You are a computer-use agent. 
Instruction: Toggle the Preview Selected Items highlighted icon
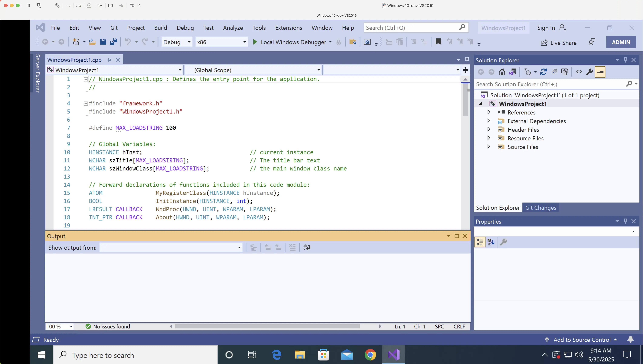pyautogui.click(x=600, y=72)
